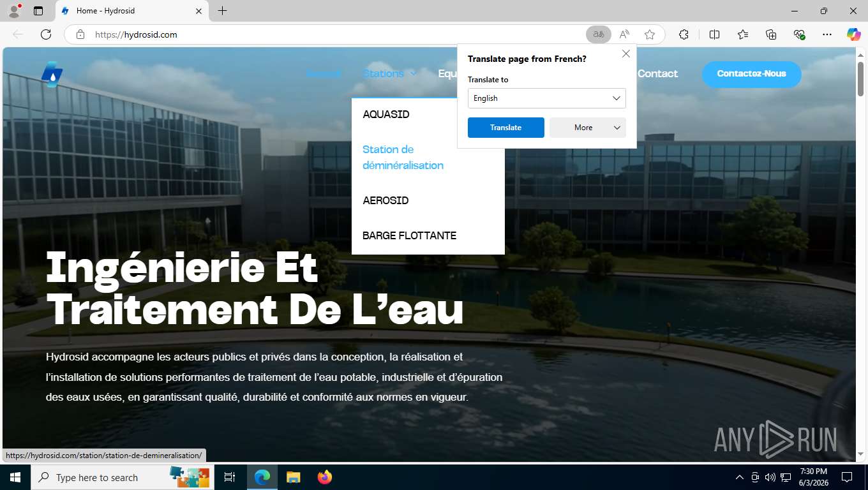Screen dimensions: 868x490
Task: Open the browser profile icon
Action: pyautogui.click(x=13, y=11)
